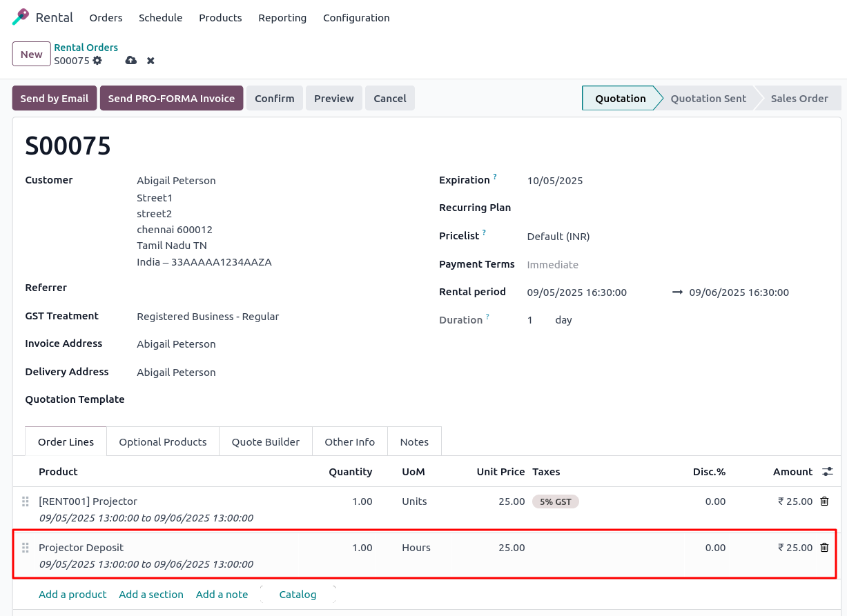847x616 pixels.
Task: Click Add a note link
Action: pos(222,595)
